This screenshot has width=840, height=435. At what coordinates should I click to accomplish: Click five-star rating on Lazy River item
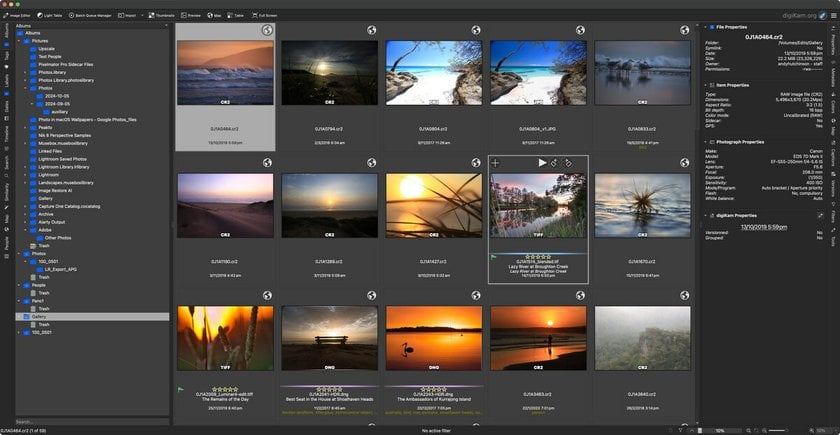[x=538, y=257]
